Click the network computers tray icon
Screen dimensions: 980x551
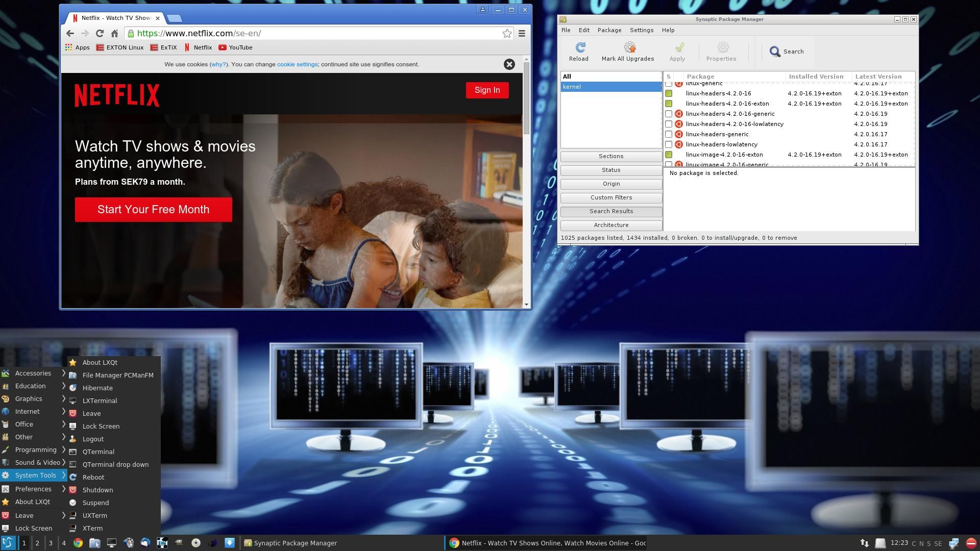(x=953, y=543)
